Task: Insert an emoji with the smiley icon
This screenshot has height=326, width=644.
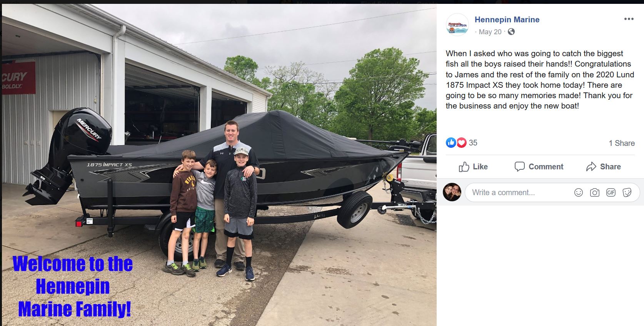Action: pos(579,192)
